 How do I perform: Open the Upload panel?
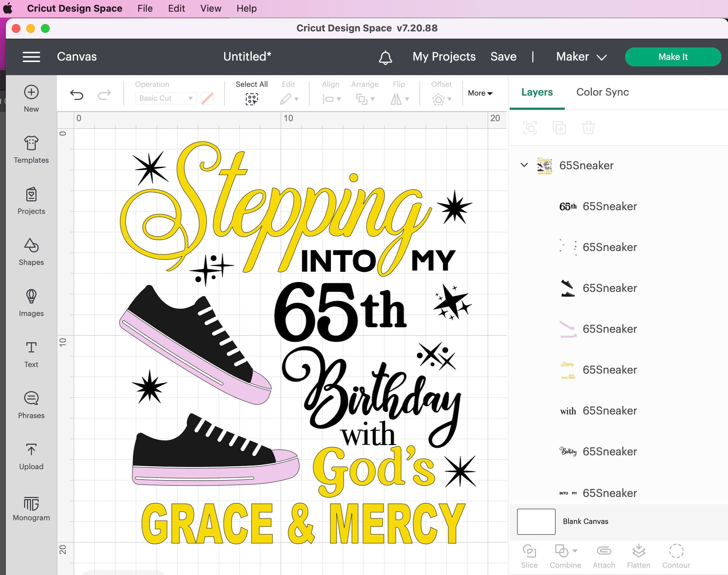(31, 456)
